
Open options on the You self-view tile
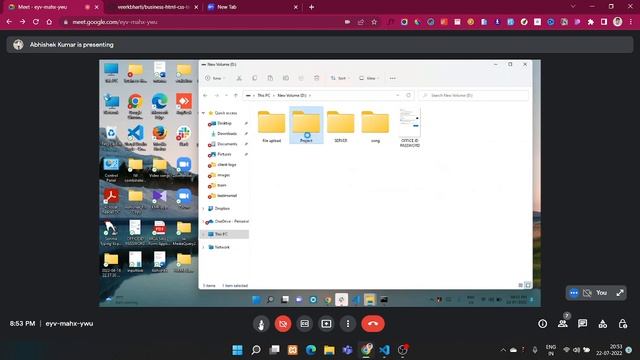point(574,293)
